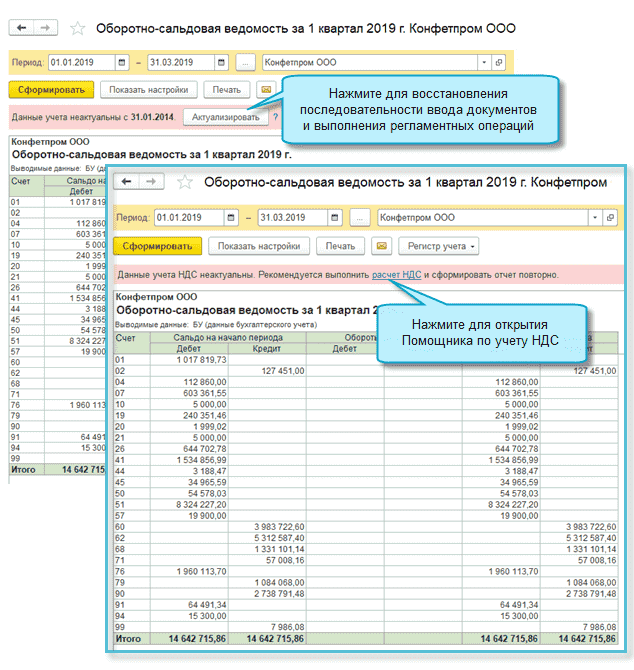Screen dimensions: 634x670
Task: Click end date field in rear window
Action: click(x=181, y=62)
